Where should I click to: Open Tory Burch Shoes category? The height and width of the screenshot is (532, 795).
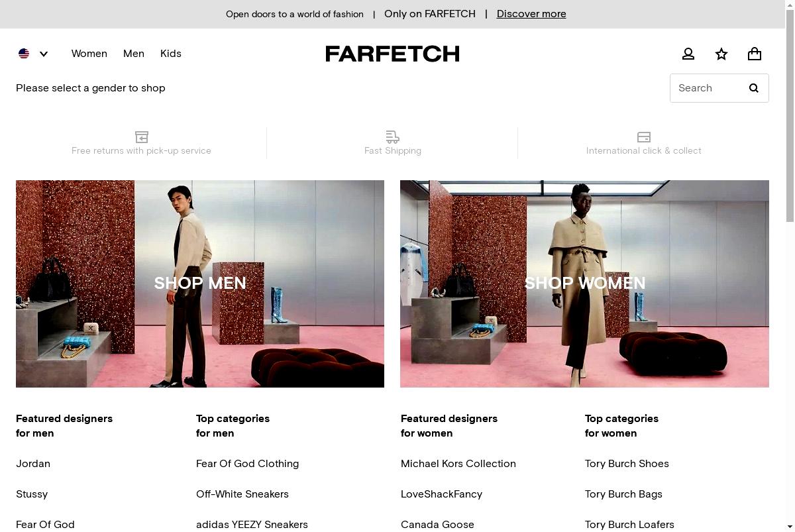point(627,464)
